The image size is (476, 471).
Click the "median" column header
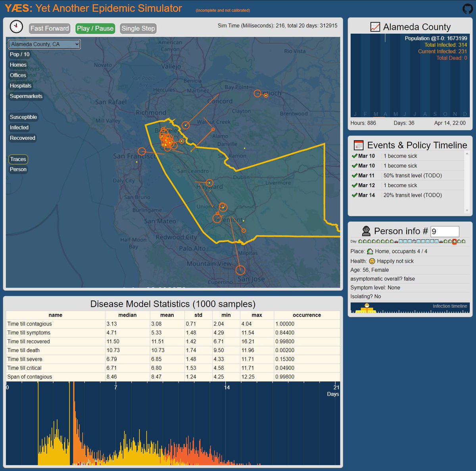click(127, 315)
